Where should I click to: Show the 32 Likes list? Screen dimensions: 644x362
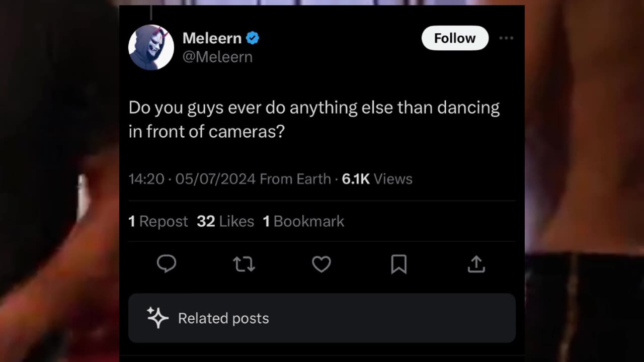(x=225, y=221)
